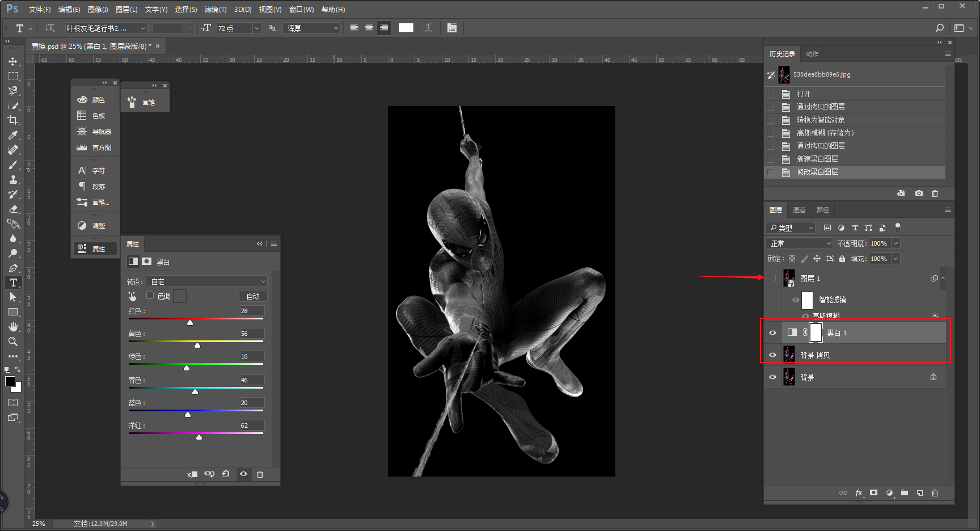980x531 pixels.
Task: Align text to the right
Action: coord(384,28)
